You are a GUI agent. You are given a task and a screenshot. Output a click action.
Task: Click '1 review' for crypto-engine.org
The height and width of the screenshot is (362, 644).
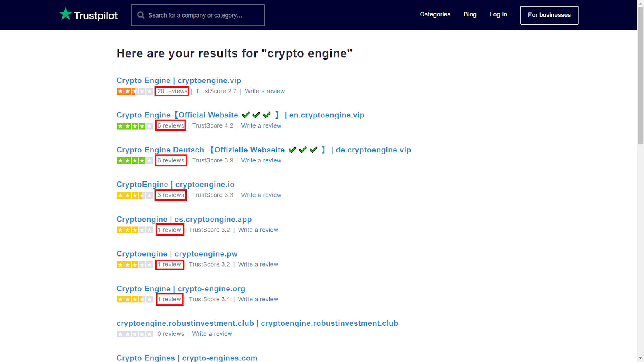[169, 299]
